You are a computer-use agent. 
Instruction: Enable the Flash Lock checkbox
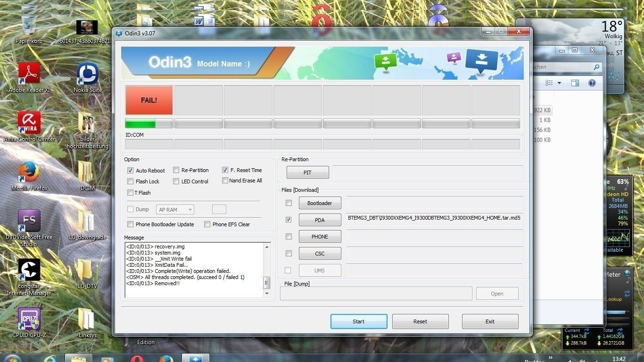point(130,181)
